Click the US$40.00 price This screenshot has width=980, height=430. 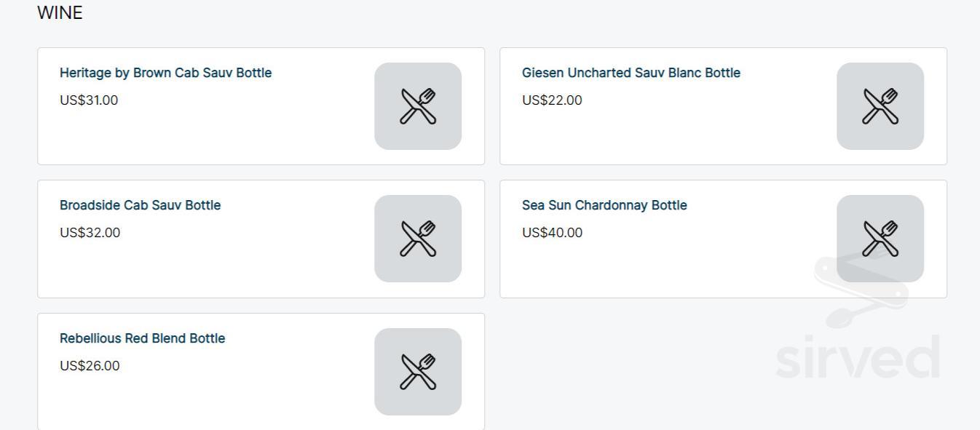pyautogui.click(x=552, y=233)
